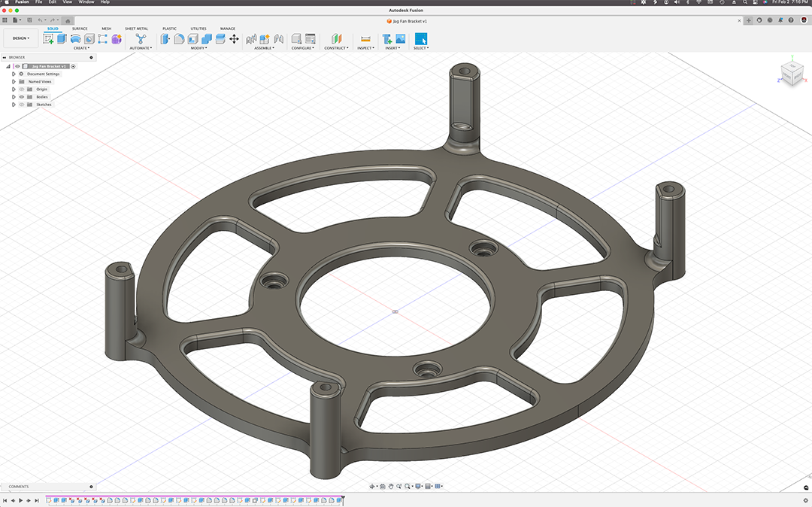Expand the Origin folder

point(14,89)
